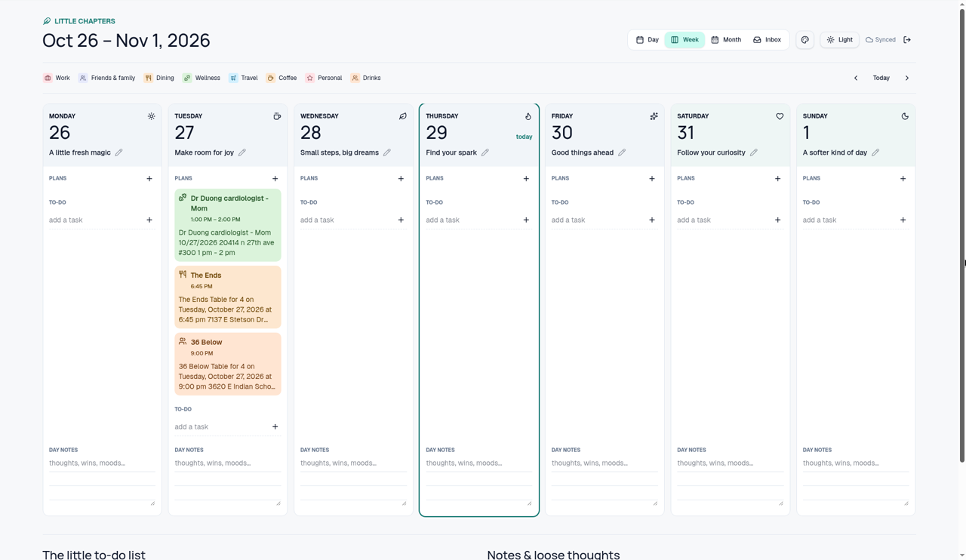
Task: Open the 36 Below plan card
Action: click(228, 365)
